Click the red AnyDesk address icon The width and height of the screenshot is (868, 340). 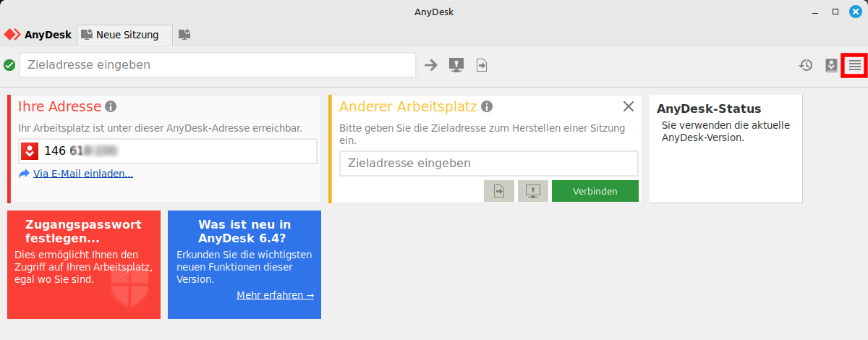pos(30,151)
